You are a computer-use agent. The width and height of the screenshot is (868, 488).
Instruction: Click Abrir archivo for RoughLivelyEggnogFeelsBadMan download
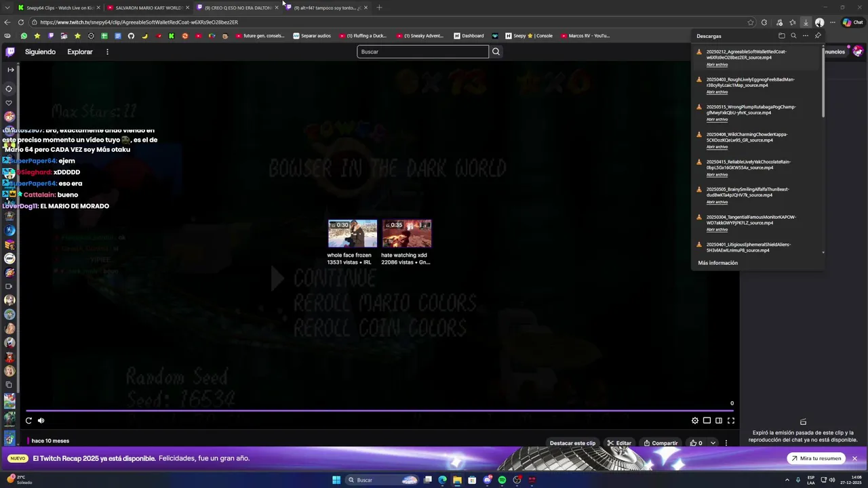[717, 91]
